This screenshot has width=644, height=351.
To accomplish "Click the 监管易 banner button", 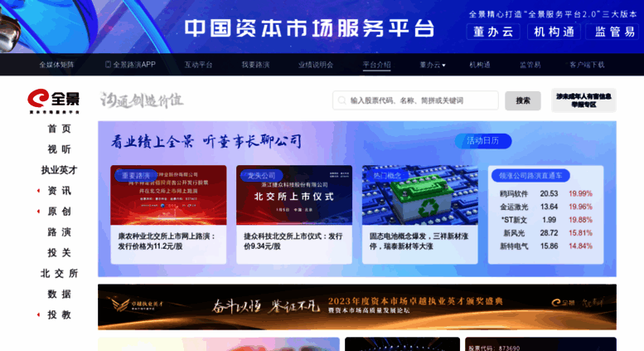I will tap(613, 32).
